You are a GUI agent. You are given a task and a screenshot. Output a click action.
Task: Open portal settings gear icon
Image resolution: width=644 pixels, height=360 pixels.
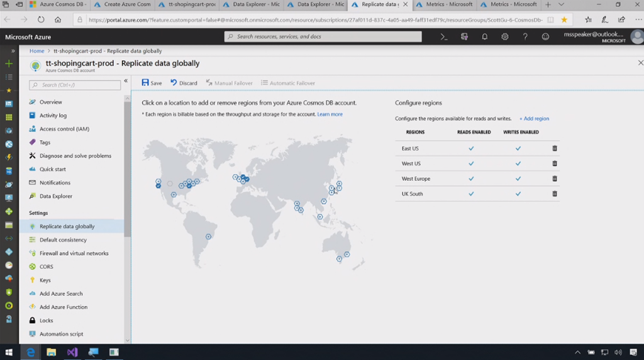pyautogui.click(x=505, y=37)
